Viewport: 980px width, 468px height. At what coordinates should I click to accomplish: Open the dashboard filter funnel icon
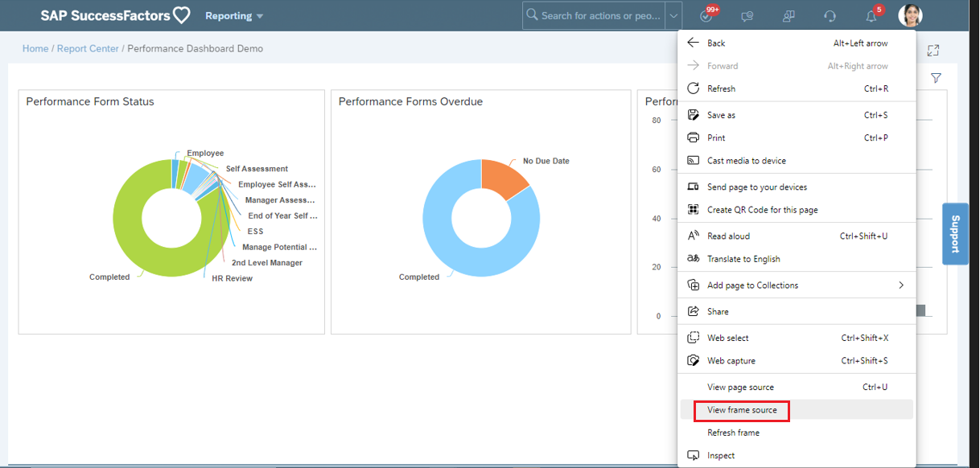tap(936, 78)
